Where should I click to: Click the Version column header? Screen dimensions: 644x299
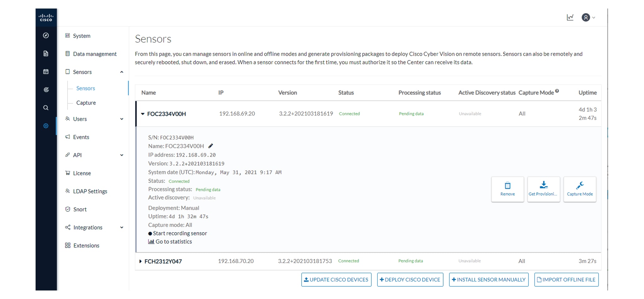(x=287, y=93)
